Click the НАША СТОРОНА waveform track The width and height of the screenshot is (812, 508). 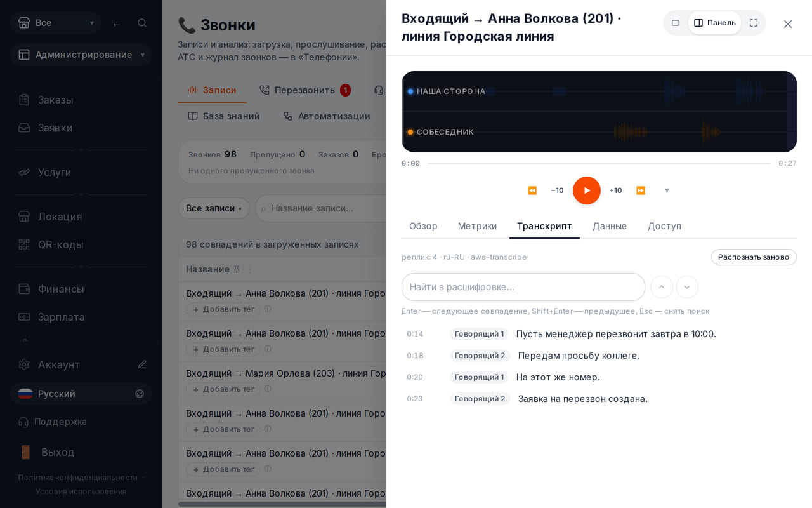pos(599,91)
